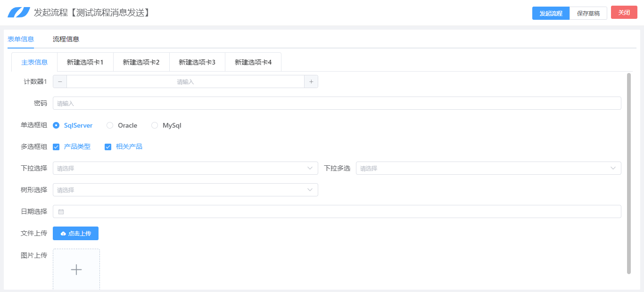The image size is (644, 292).
Task: Click the blue app logo icon
Action: point(19,13)
